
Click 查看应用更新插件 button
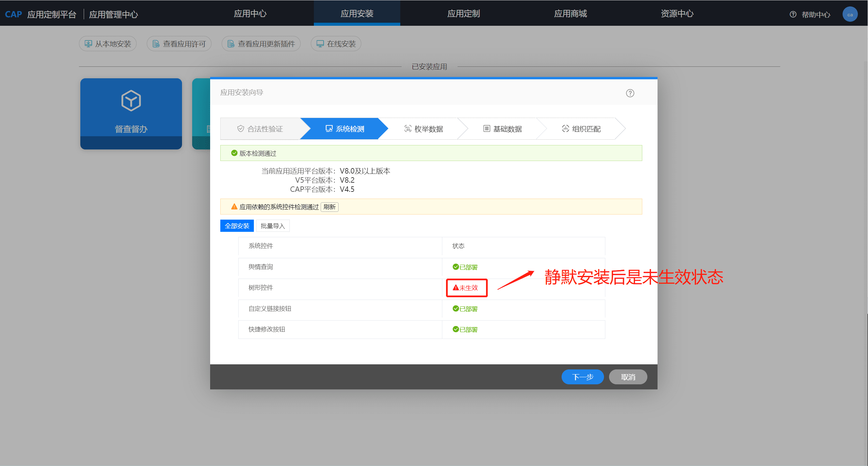(x=261, y=44)
